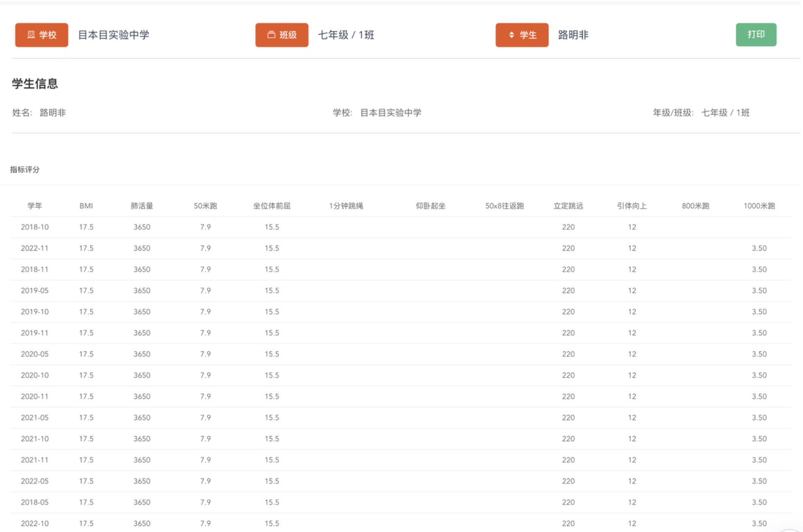
Task: Open the school dropdown showing 目本目实验中学
Action: (x=114, y=35)
